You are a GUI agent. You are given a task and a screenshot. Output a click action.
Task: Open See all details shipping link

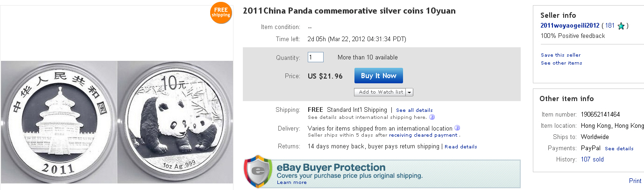pos(414,110)
